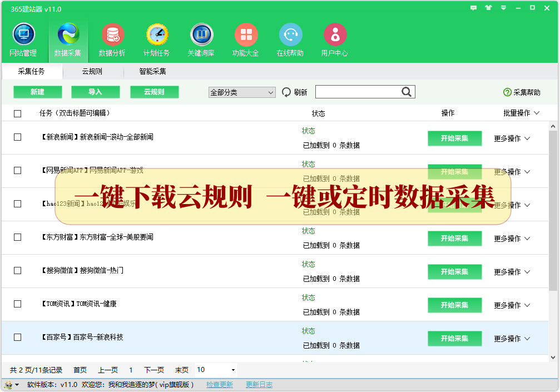Open the title bar dropdown menu icon
The width and height of the screenshot is (560, 392).
pyautogui.click(x=503, y=8)
